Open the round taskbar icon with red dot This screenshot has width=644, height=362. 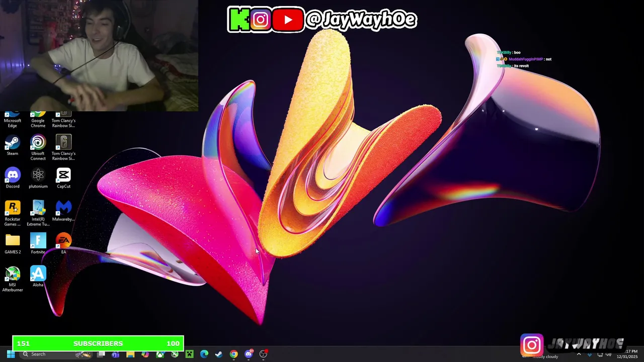(x=263, y=354)
